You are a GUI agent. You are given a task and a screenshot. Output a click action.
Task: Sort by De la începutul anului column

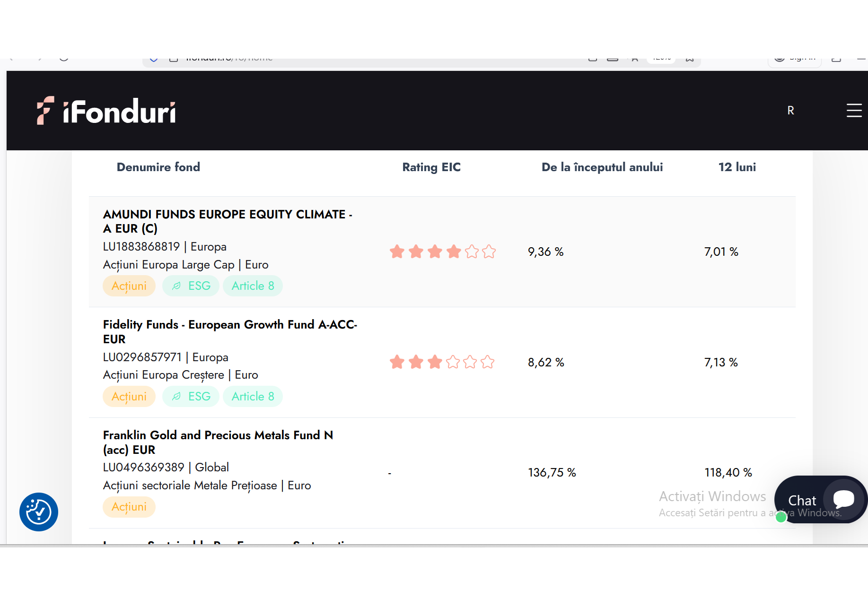pyautogui.click(x=602, y=167)
